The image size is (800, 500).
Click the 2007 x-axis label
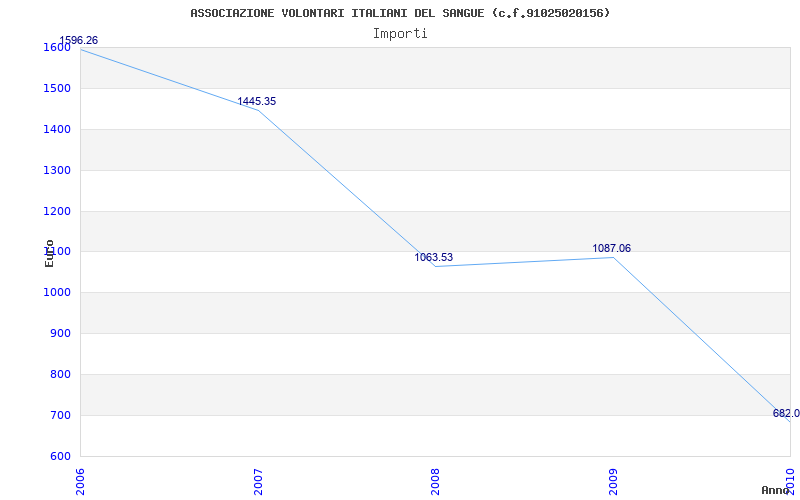click(258, 482)
